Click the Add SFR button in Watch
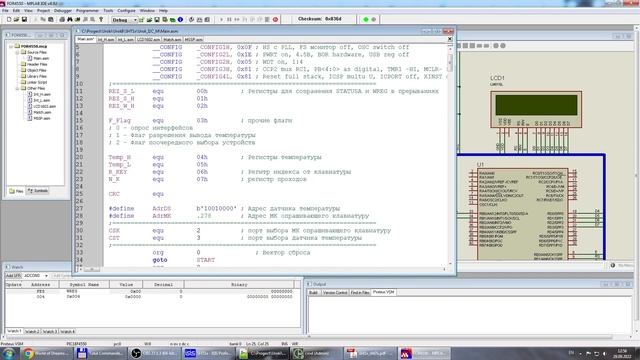This screenshot has height=360, width=640. click(x=13, y=276)
